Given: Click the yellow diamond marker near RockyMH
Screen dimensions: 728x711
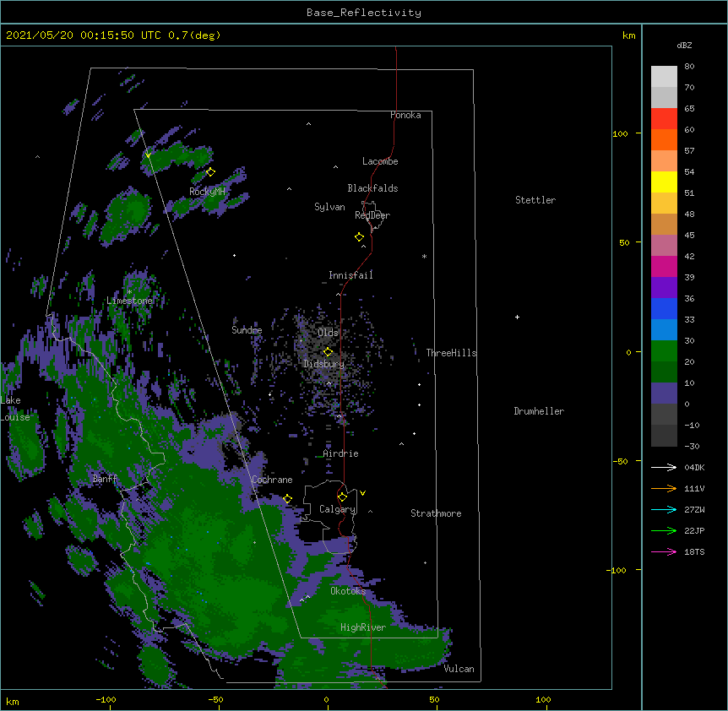Looking at the screenshot, I should coord(210,171).
